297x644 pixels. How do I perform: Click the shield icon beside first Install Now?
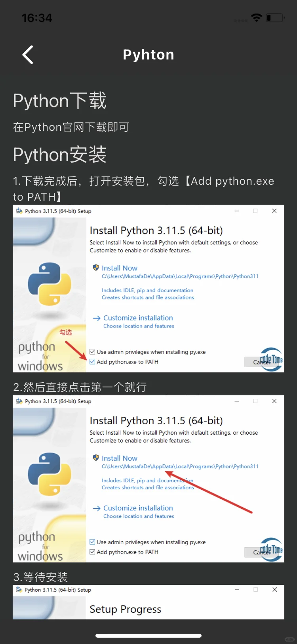[x=96, y=268]
